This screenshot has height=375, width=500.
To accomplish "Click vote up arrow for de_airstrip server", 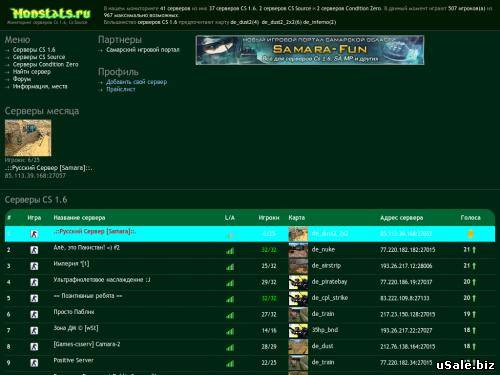I will click(x=474, y=266).
